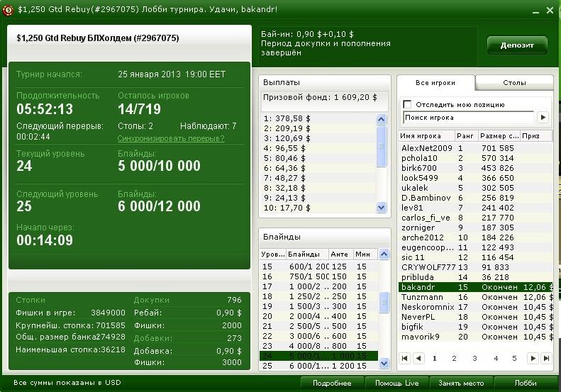The height and width of the screenshot is (392, 561).
Task: Select player D.Bambinov row
Action: coord(475,198)
